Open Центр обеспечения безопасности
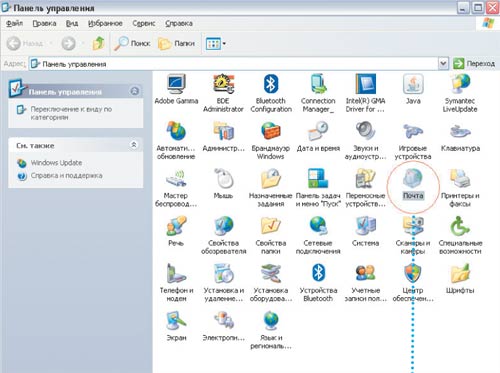Image resolution: width=500 pixels, height=373 pixels. click(413, 283)
